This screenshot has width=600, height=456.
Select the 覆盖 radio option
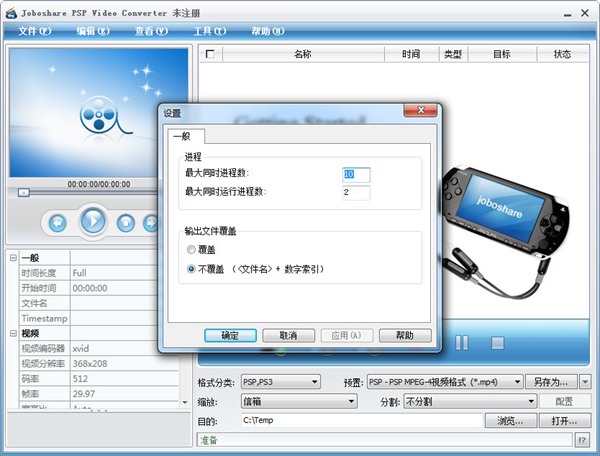pyautogui.click(x=191, y=250)
